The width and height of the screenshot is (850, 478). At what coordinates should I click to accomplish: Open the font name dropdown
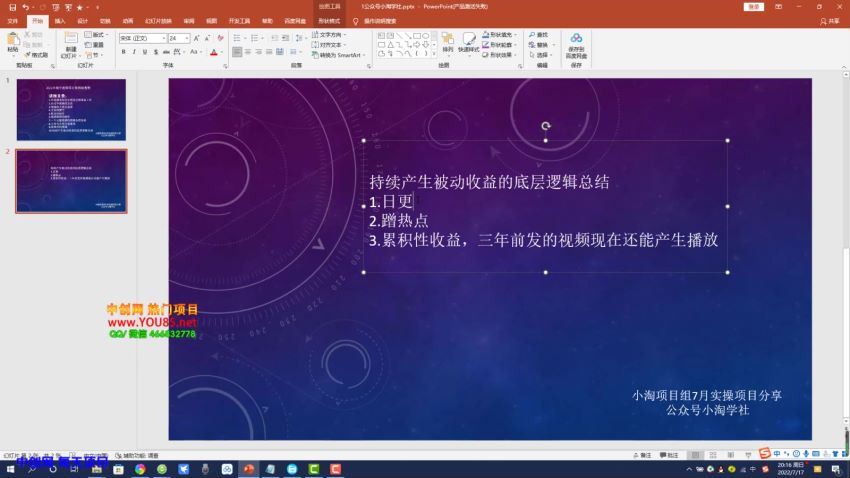click(164, 38)
